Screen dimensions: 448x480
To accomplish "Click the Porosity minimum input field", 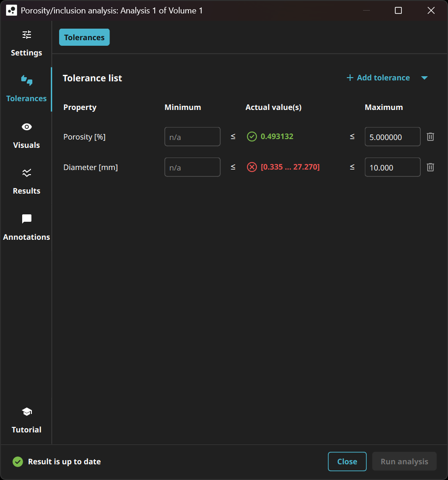I will tap(192, 137).
